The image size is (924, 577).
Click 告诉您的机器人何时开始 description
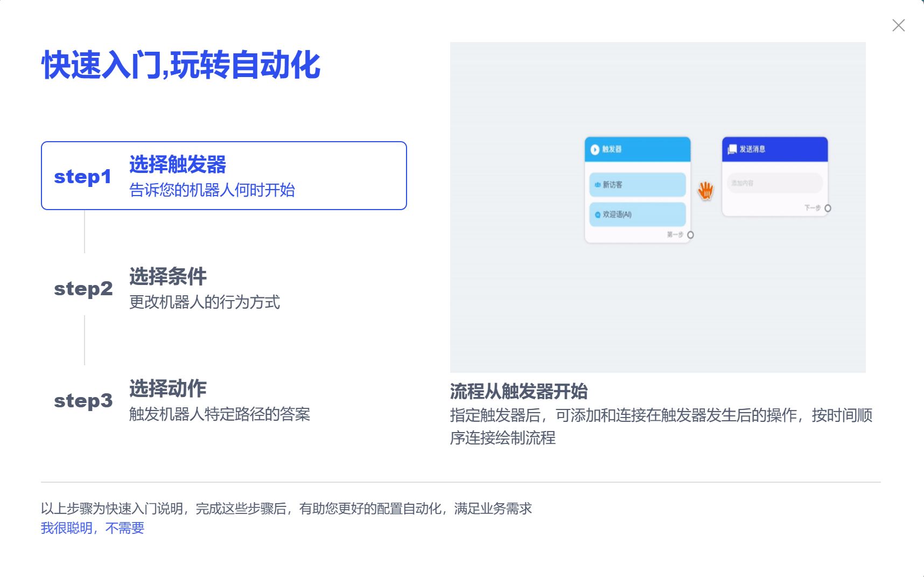(x=212, y=190)
